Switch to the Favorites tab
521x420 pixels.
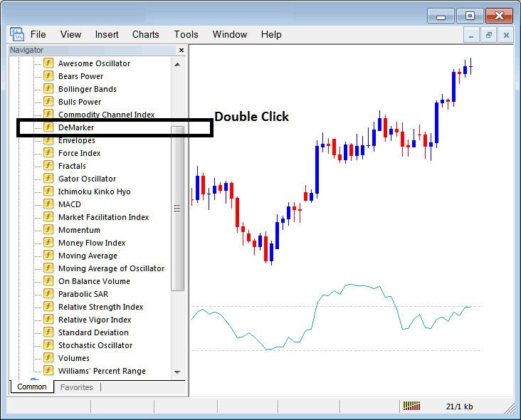(x=77, y=387)
